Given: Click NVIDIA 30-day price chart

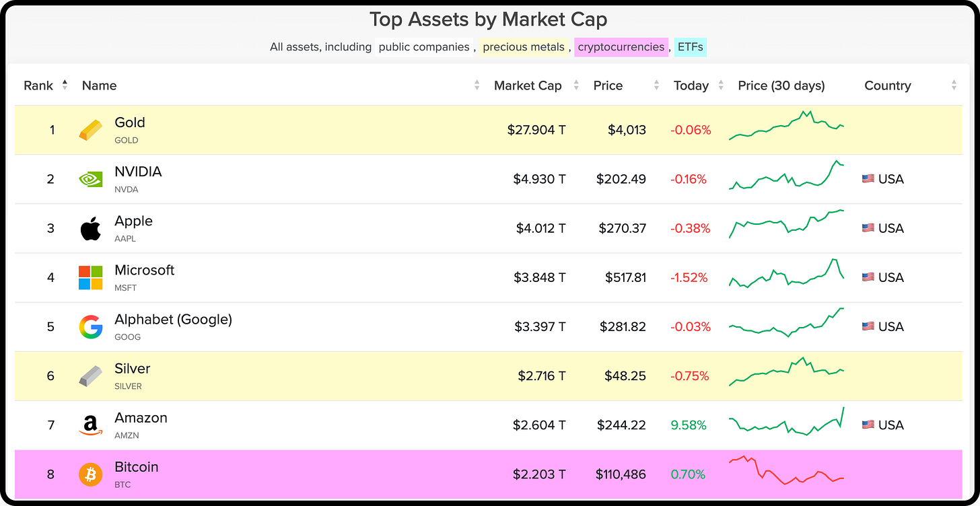Looking at the screenshot, I should 786,175.
